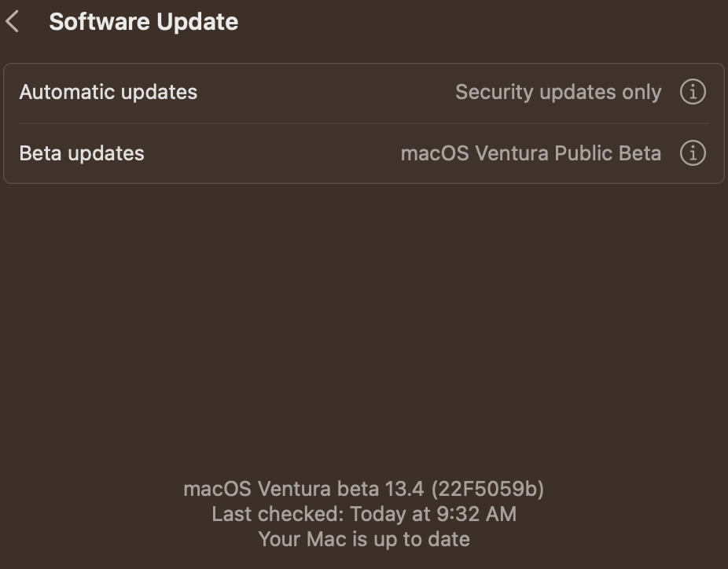The image size is (728, 569).
Task: Select the Beta updates label
Action: (82, 153)
